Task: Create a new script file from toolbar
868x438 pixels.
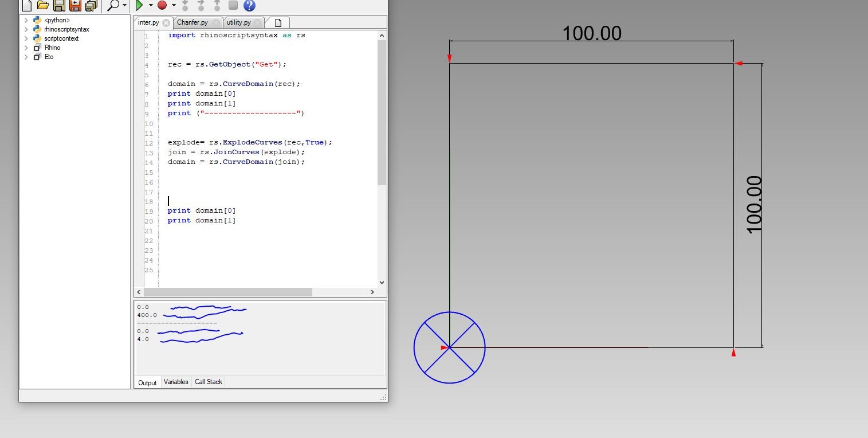Action: point(26,5)
